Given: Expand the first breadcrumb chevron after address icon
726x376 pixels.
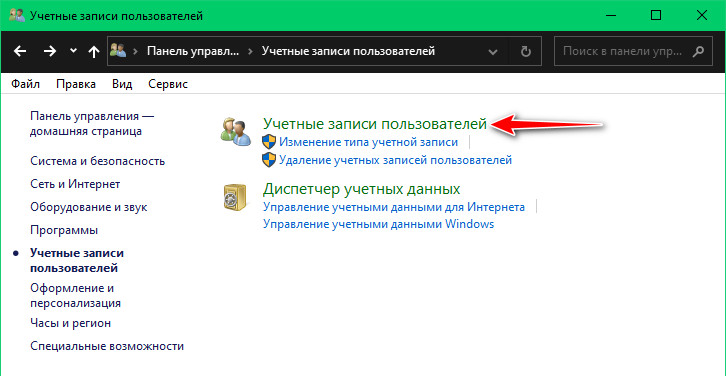Looking at the screenshot, I should click(136, 51).
